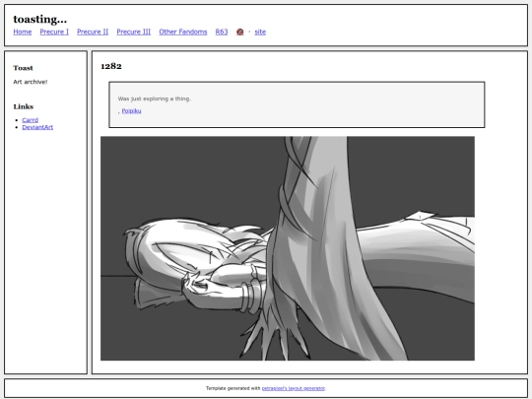Open the Home navigation link
This screenshot has height=399, width=532.
tap(23, 32)
